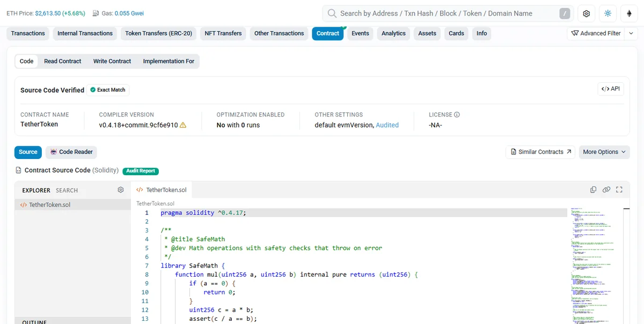Click the gas price 0.055 Gwei link
Screen dimensions: 644x324
point(129,13)
